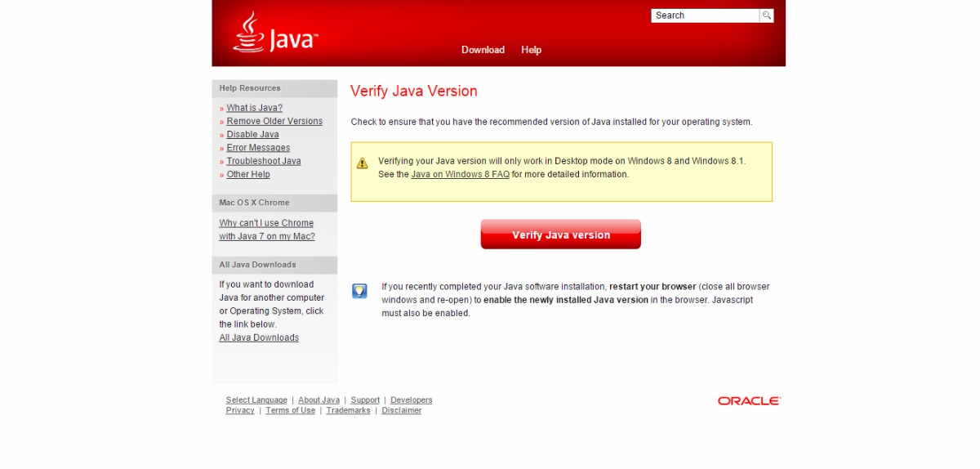
Task: Open the Privacy footer link
Action: tap(240, 411)
